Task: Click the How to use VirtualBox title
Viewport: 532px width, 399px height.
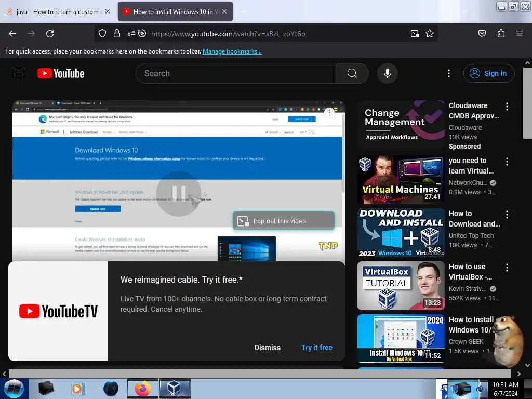Action: pos(471,272)
